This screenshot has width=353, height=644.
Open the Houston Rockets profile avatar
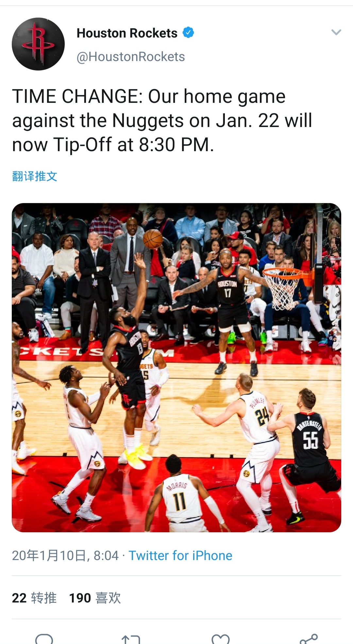38,44
